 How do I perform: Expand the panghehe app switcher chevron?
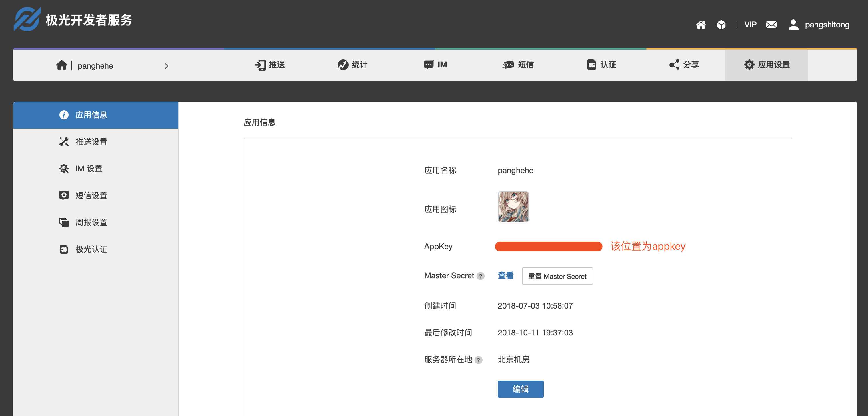[166, 66]
